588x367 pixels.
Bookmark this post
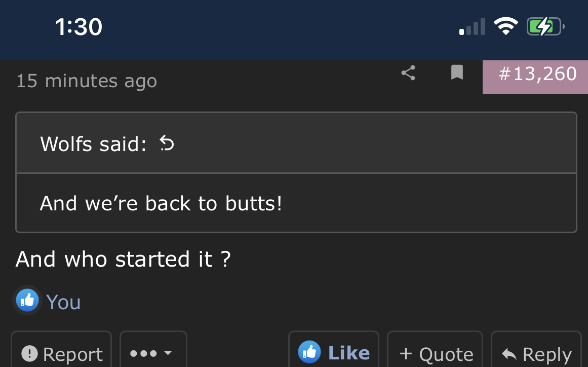[457, 72]
